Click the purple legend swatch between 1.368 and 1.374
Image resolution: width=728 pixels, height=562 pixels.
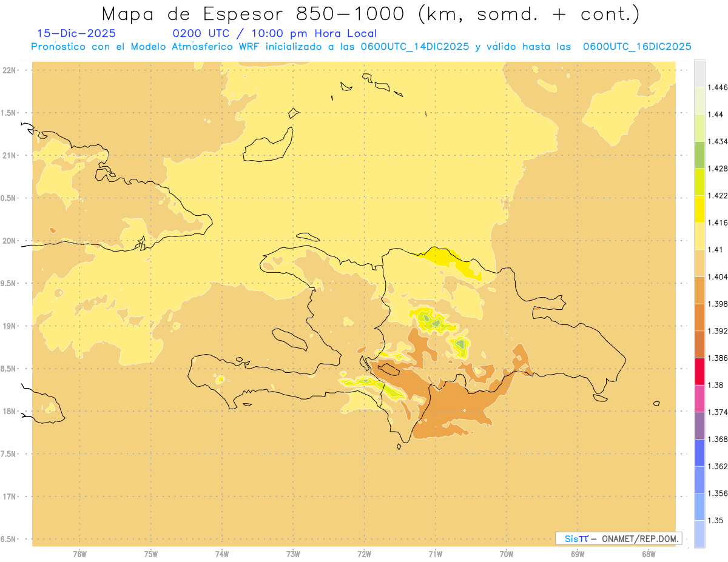coord(699,426)
